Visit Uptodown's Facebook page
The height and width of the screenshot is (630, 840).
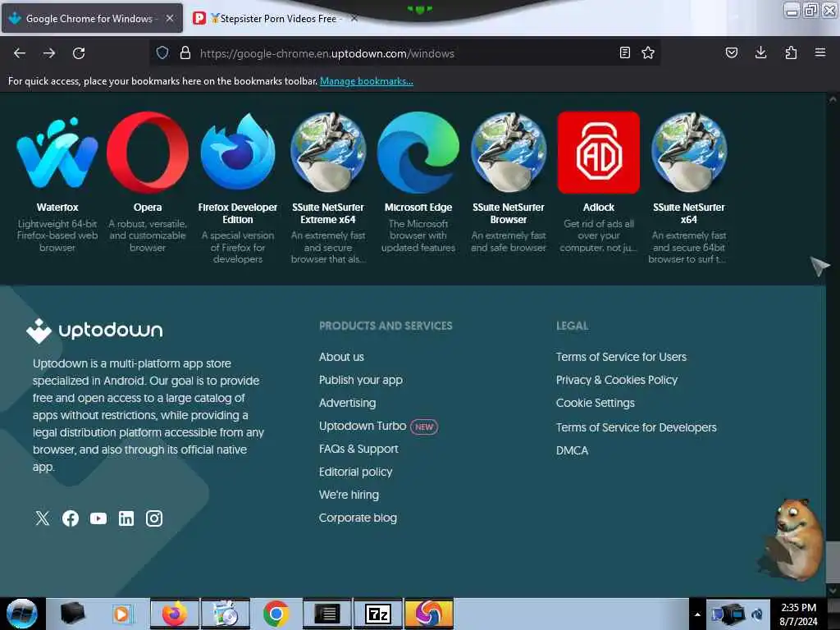(71, 518)
